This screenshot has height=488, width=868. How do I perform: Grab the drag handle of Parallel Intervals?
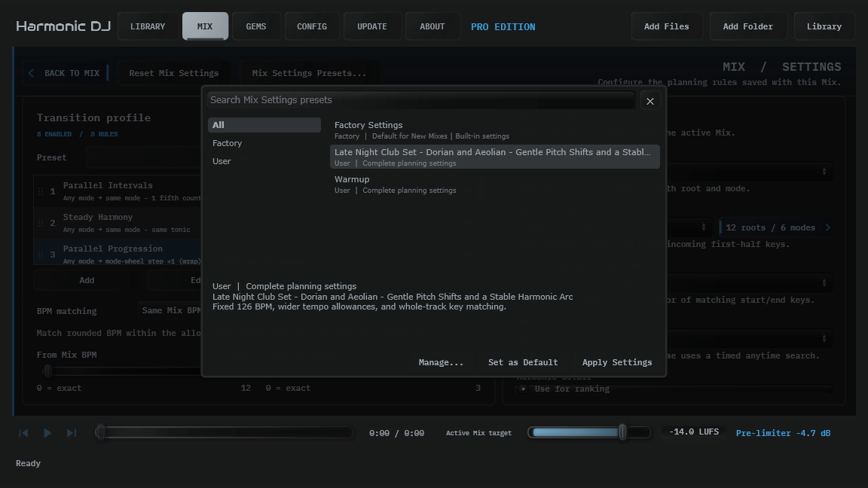pyautogui.click(x=41, y=191)
